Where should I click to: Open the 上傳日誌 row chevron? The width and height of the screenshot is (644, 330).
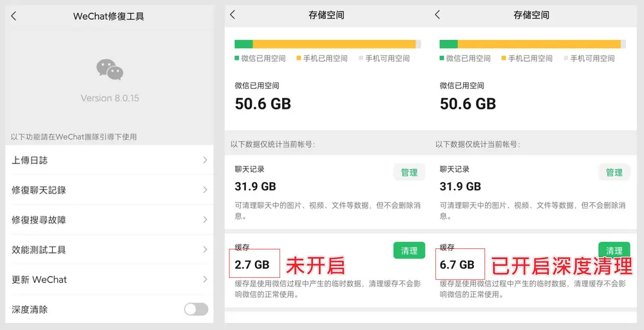pyautogui.click(x=205, y=160)
